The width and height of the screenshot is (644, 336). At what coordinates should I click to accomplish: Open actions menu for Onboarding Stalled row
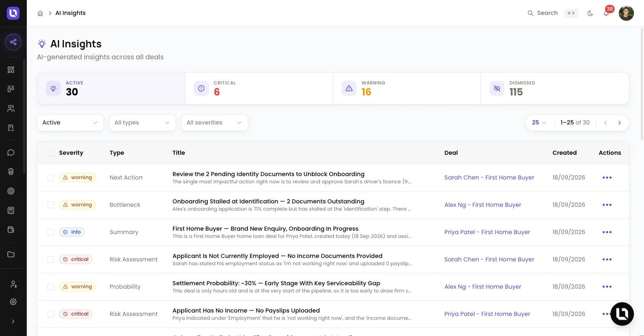[607, 205]
